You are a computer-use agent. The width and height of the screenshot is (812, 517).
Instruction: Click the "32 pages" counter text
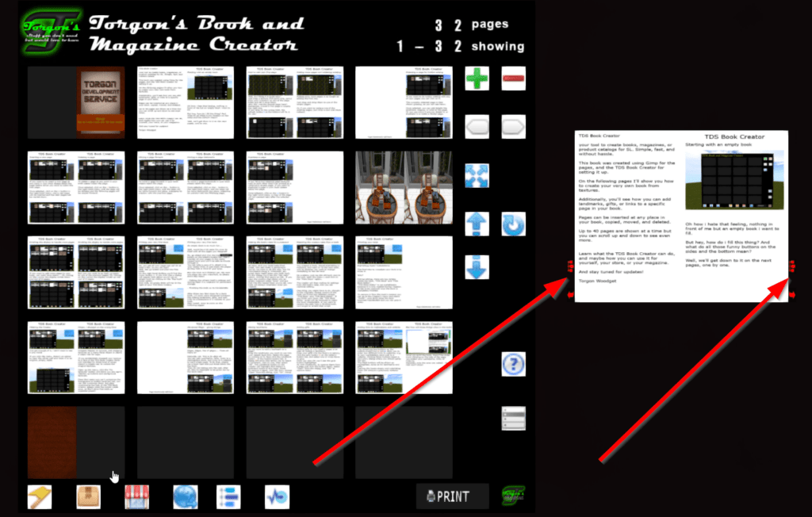click(x=472, y=25)
